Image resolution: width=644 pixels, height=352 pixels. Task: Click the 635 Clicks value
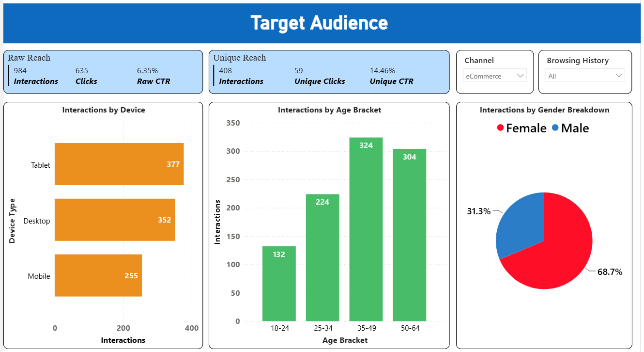tap(82, 71)
